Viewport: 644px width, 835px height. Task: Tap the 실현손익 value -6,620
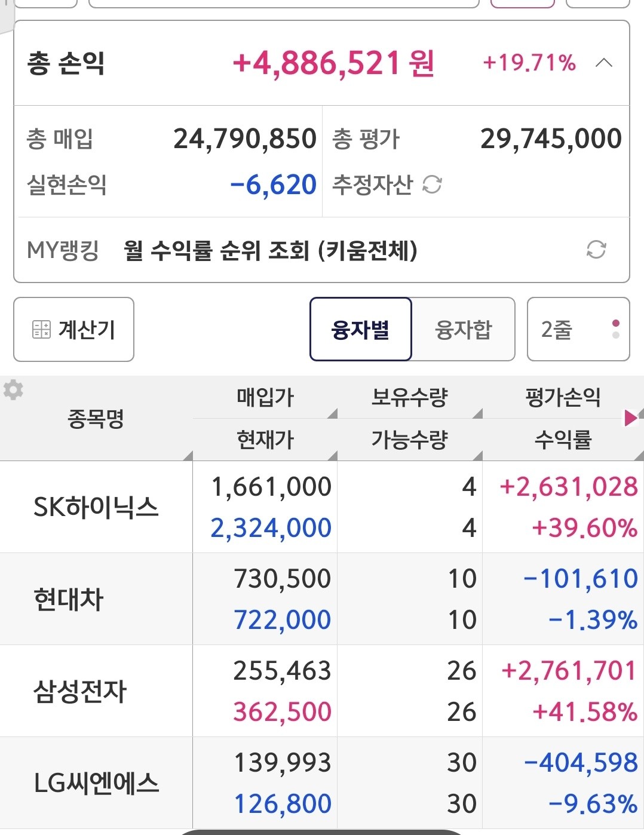pyautogui.click(x=273, y=185)
